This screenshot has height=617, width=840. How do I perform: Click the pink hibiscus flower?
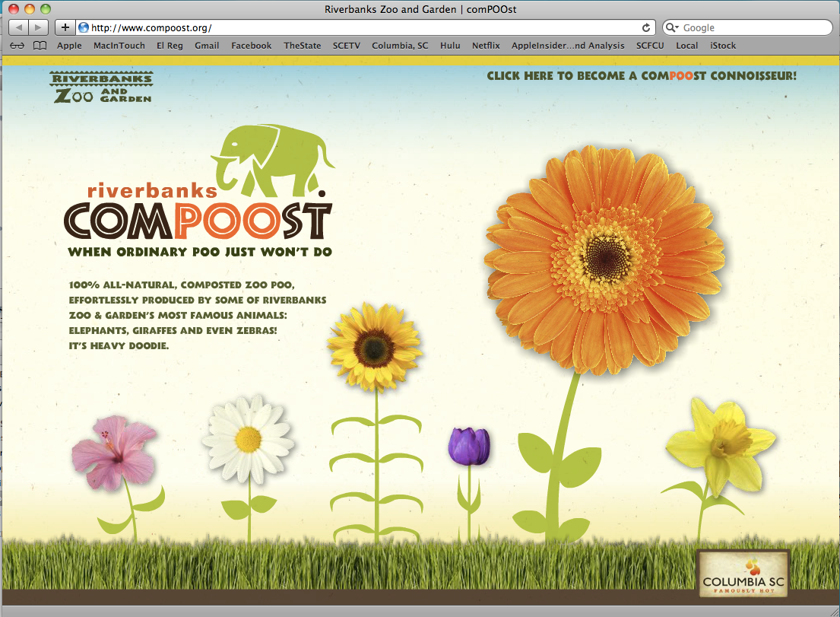pos(114,453)
